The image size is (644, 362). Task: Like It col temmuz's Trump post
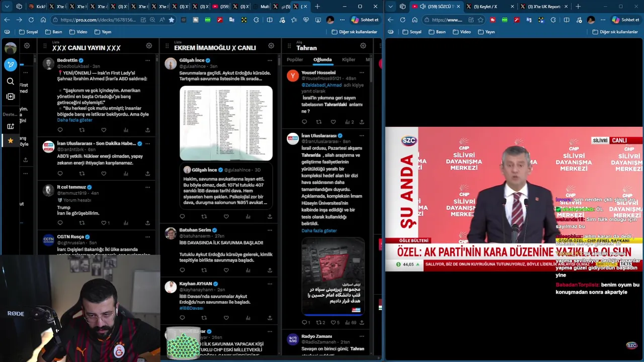pos(104,223)
